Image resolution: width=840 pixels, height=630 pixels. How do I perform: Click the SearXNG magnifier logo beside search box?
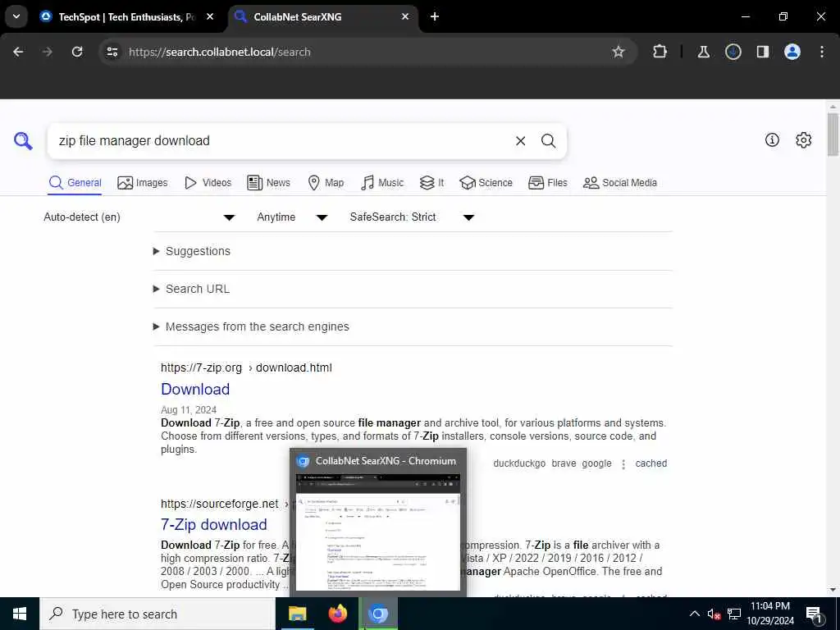[x=23, y=141]
